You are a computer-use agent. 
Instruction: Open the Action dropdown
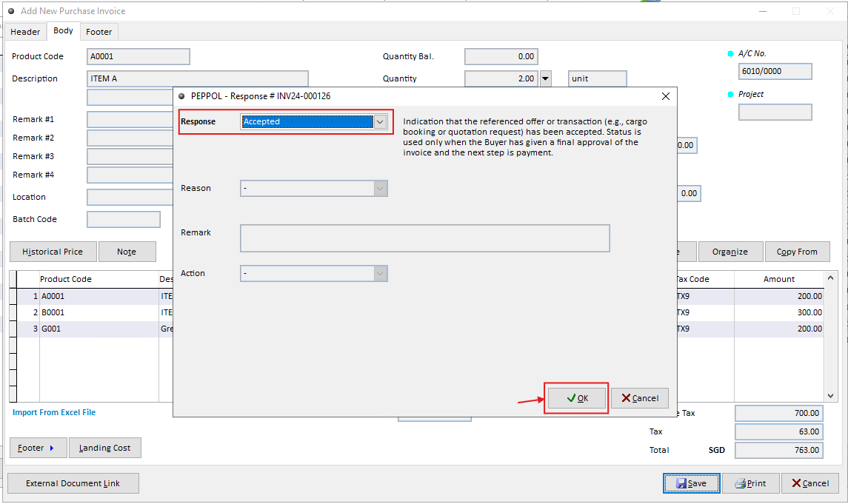pyautogui.click(x=380, y=273)
